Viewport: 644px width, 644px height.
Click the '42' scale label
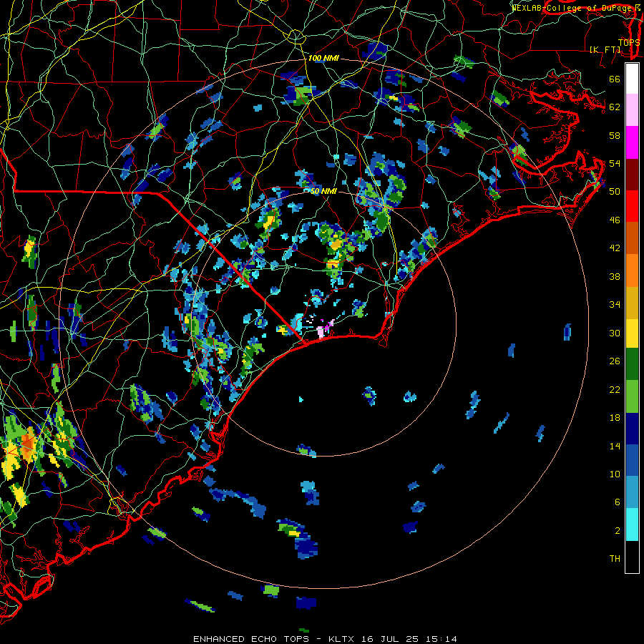[615, 248]
